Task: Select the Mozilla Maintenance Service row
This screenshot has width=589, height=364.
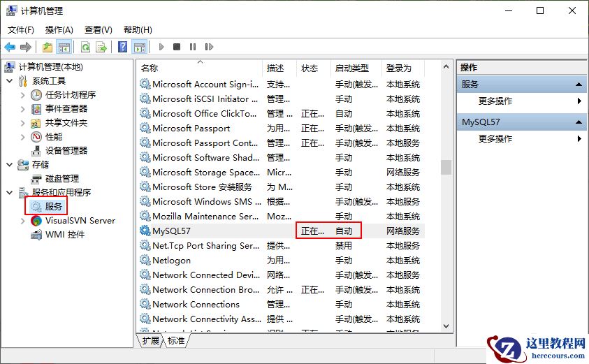Action: [x=282, y=216]
